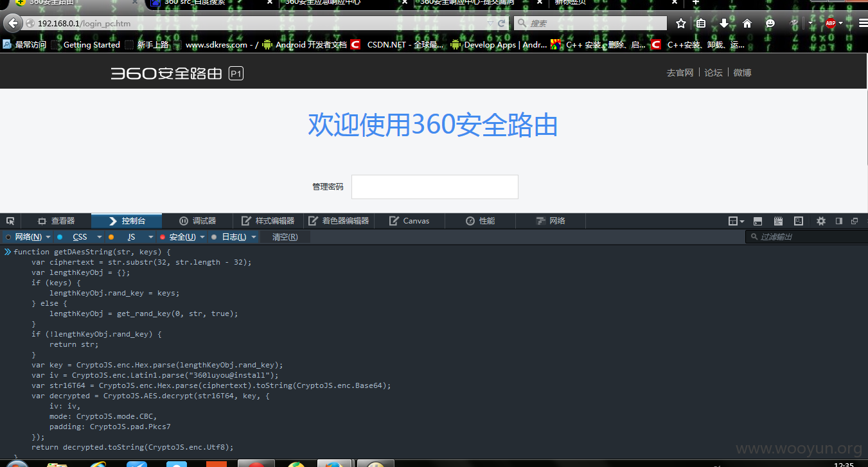Open the 样式编辑器 style editor tab
Image resolution: width=868 pixels, height=467 pixels.
pos(268,221)
